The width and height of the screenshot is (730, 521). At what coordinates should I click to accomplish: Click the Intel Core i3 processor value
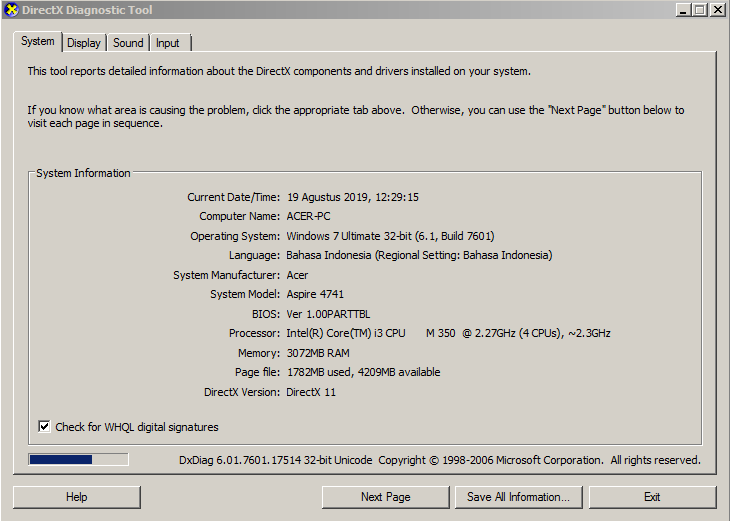pos(448,333)
